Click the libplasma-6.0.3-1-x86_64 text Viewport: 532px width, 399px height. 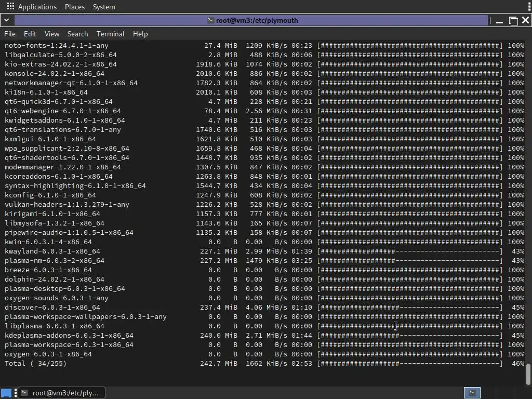click(54, 326)
